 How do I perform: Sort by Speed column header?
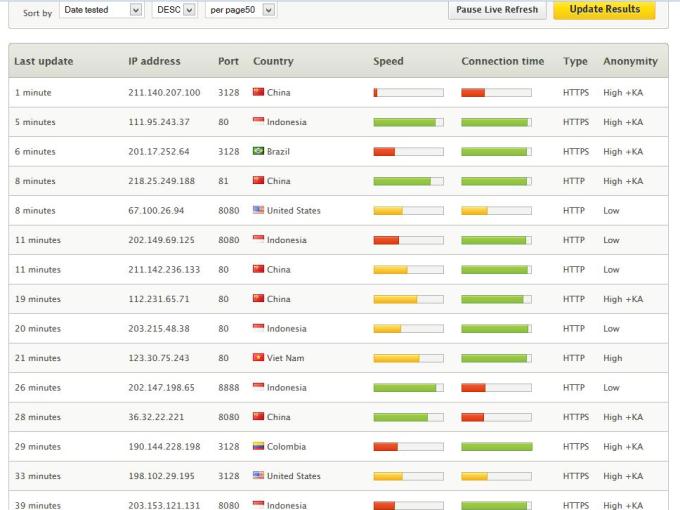(x=388, y=61)
